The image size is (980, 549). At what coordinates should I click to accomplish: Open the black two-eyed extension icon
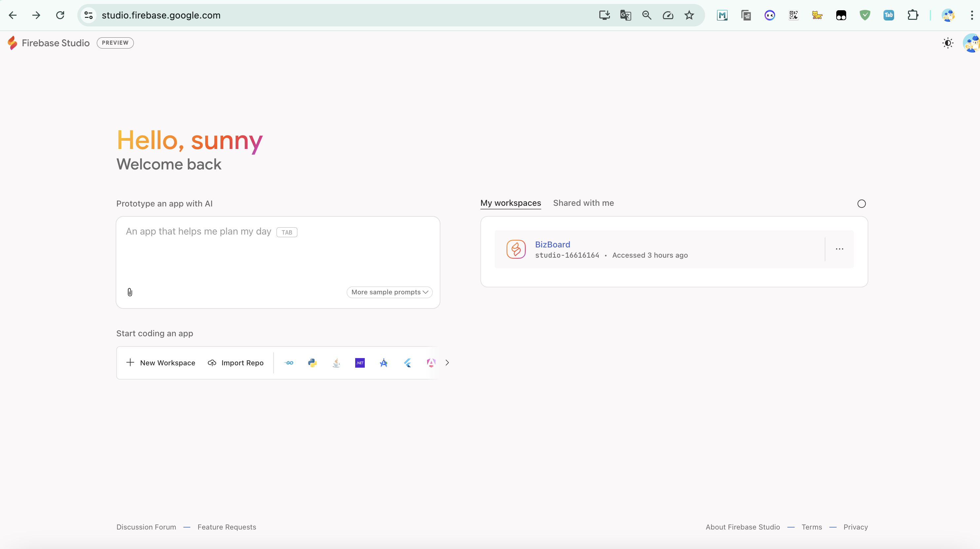pos(841,15)
